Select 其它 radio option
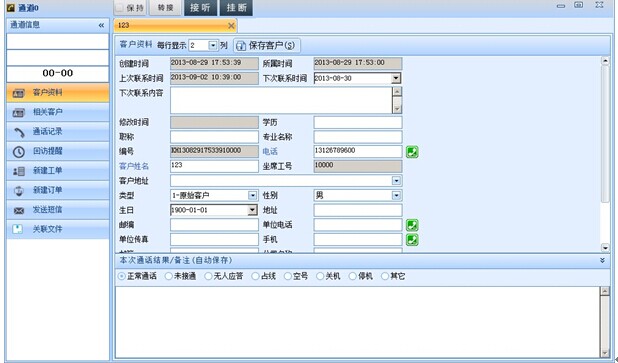Viewport: 618px width, 363px height. pos(393,276)
